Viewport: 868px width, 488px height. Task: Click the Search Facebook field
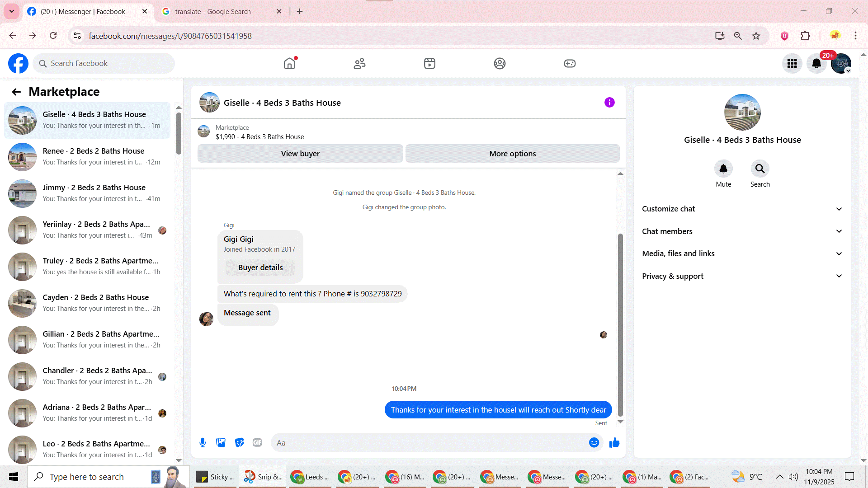pos(104,64)
